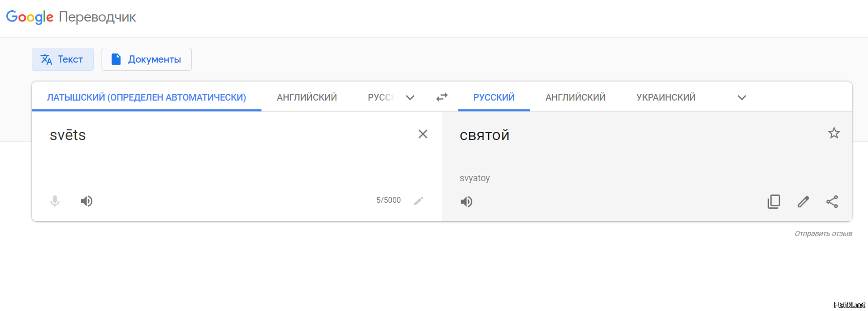Viewport: 868px width, 311px height.
Task: Listen to the translated text pronunciation
Action: pos(467,202)
